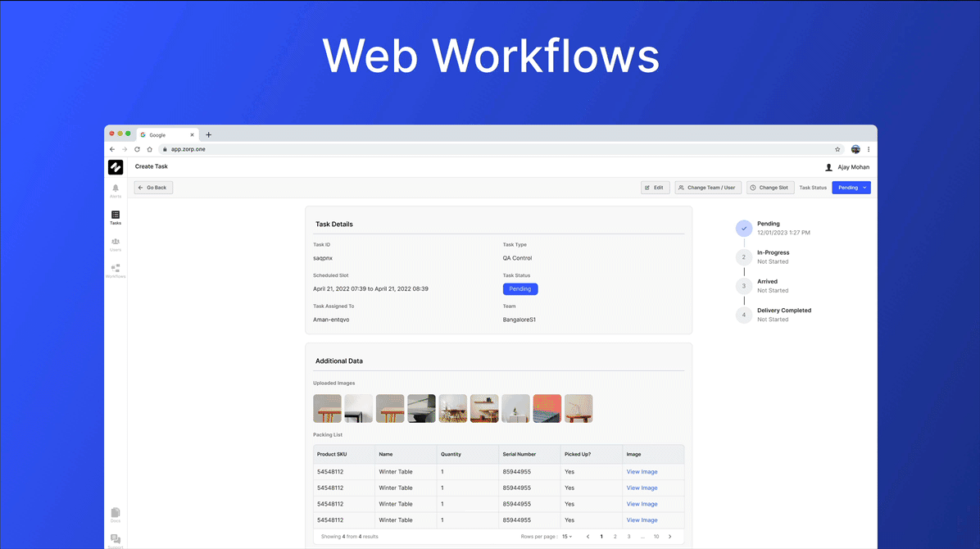The height and width of the screenshot is (549, 980).
Task: Open the Alerts panel in the sidebar
Action: 116,189
